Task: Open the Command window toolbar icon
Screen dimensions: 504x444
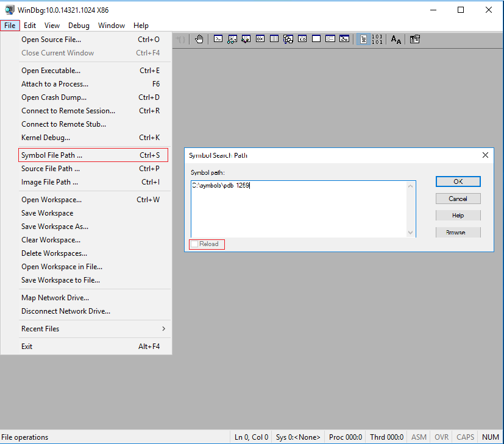Action: (218, 39)
